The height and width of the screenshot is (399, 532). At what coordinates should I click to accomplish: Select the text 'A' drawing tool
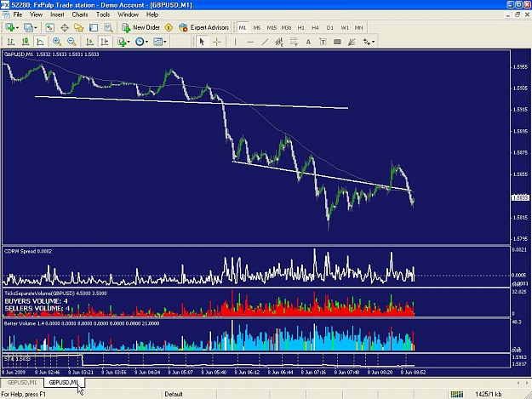point(308,42)
